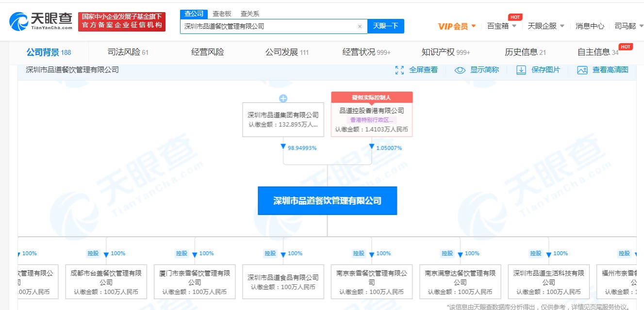This screenshot has width=644, height=310.
Task: Open the 南京满意达餐饮管理有限公司 subsidiary node
Action: click(460, 281)
